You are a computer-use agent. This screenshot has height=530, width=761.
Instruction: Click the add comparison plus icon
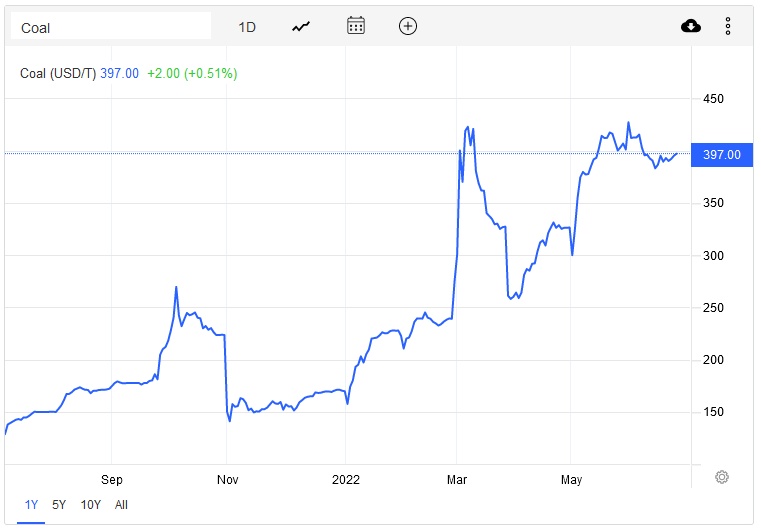407,26
